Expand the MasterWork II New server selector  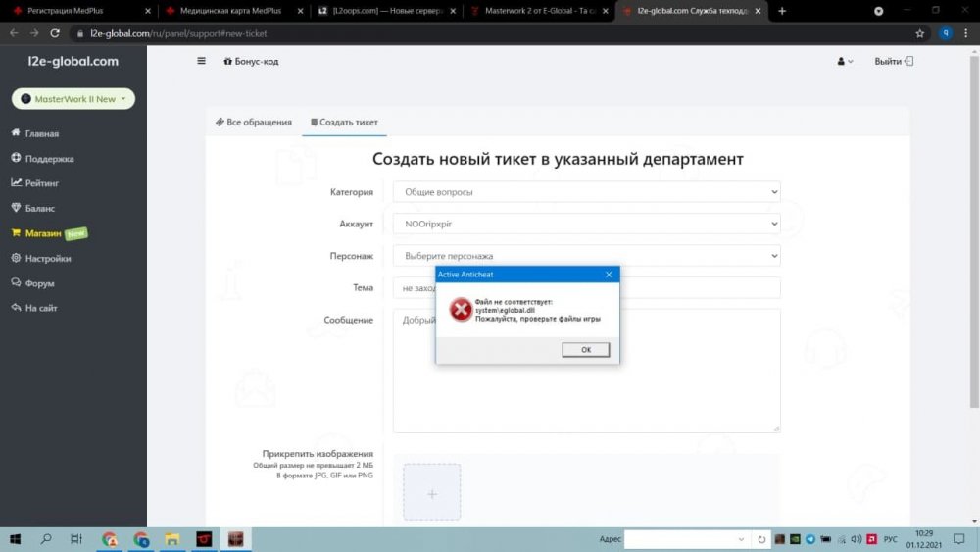point(73,99)
